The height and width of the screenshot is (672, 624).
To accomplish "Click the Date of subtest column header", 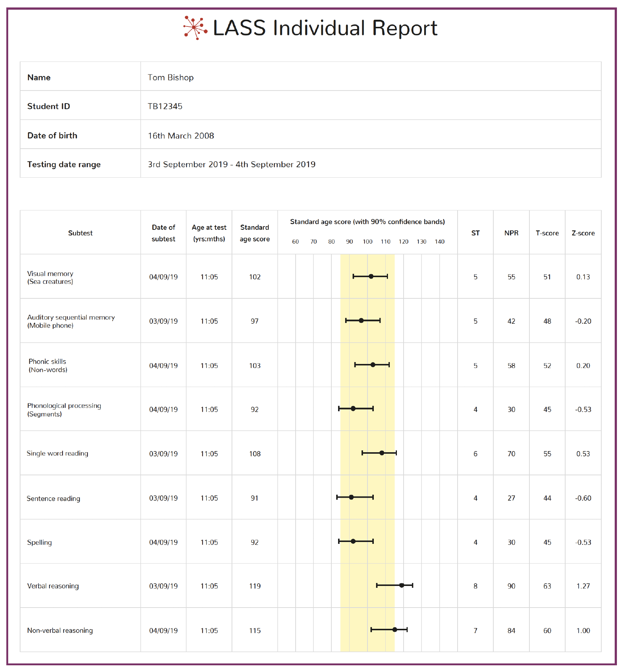I will click(x=163, y=233).
